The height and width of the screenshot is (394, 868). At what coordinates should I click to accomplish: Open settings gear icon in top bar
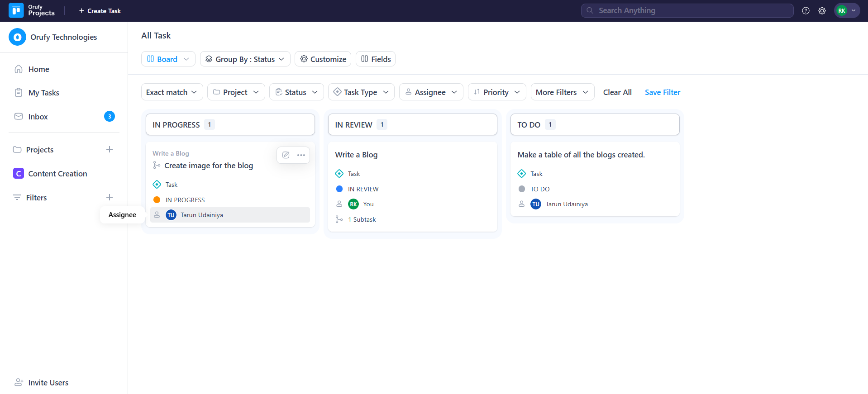[x=822, y=11]
